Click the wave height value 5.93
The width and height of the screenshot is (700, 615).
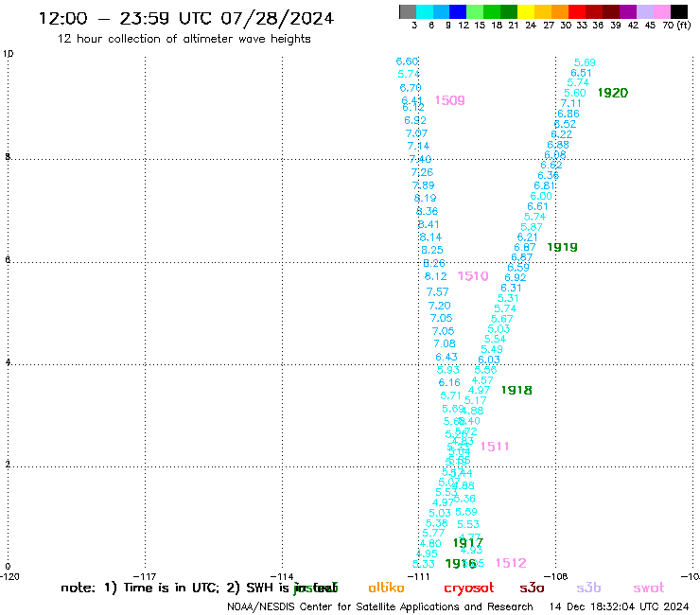click(x=448, y=370)
